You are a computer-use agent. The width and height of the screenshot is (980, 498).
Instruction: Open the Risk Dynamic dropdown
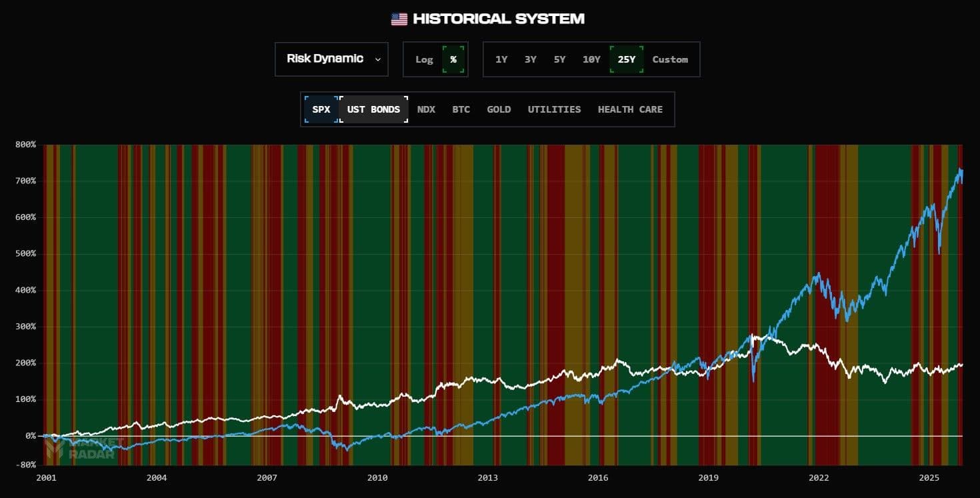pyautogui.click(x=331, y=59)
